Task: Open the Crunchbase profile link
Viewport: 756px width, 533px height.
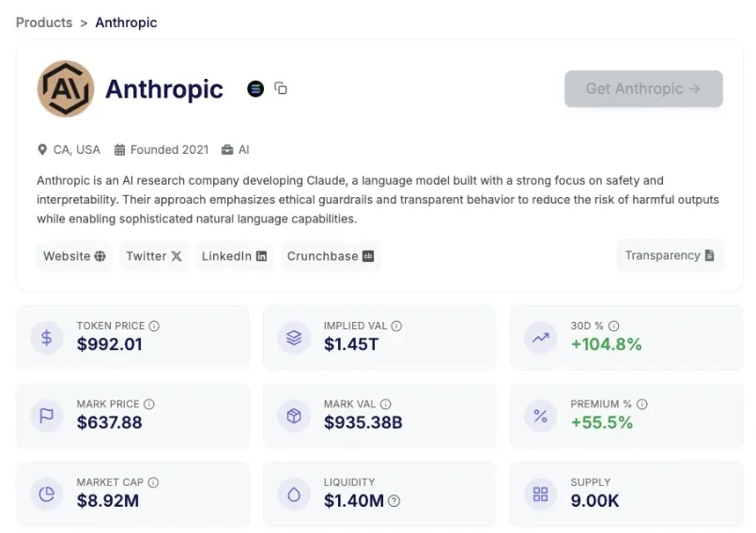Action: [331, 256]
